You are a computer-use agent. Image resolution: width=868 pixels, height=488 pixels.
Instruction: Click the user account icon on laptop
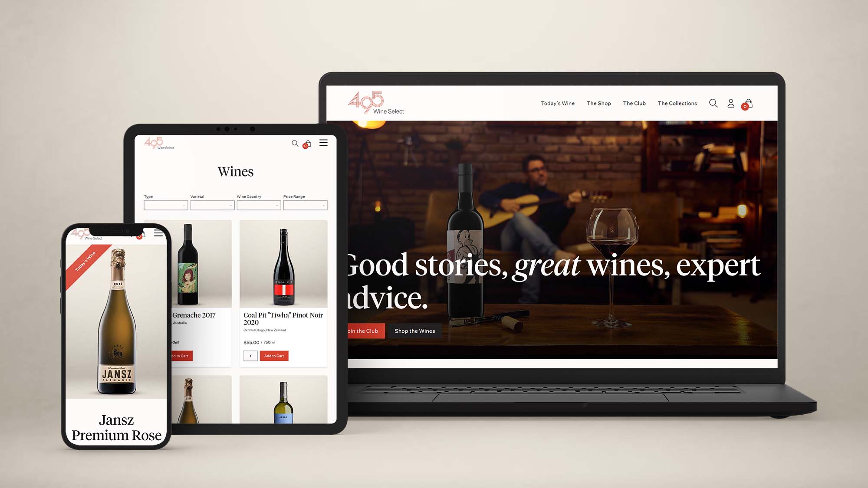730,103
